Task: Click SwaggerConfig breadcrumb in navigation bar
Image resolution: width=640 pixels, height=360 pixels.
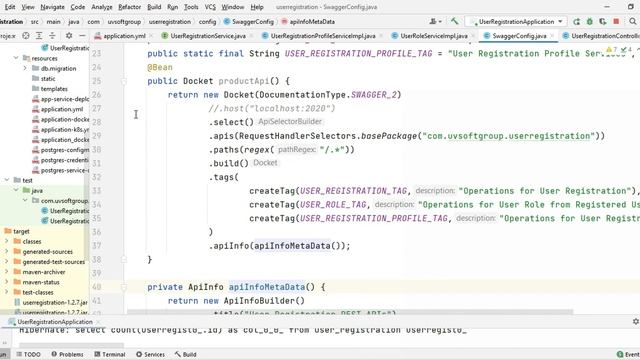Action: point(249,22)
